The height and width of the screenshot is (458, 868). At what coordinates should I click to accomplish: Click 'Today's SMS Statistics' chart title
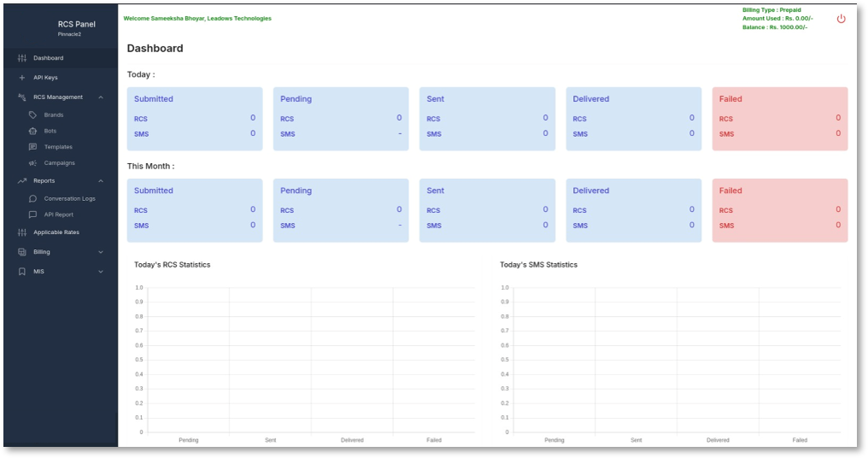click(538, 265)
